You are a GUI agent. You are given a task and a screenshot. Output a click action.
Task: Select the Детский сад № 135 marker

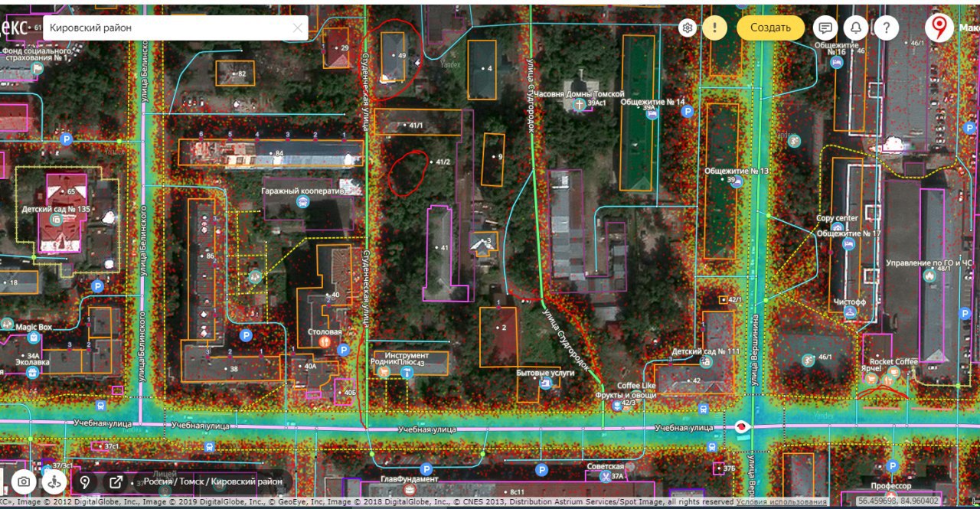[x=55, y=220]
